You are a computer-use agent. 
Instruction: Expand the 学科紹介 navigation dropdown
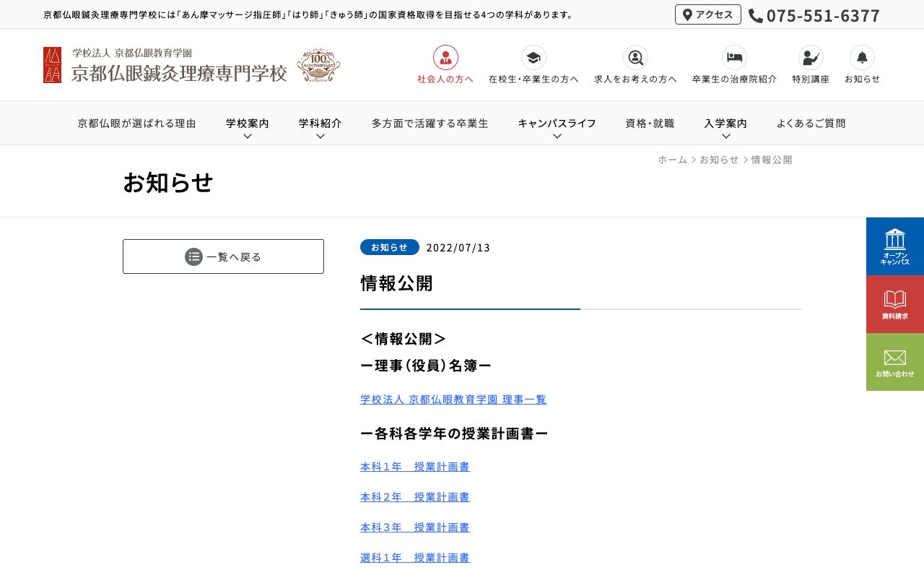[320, 123]
